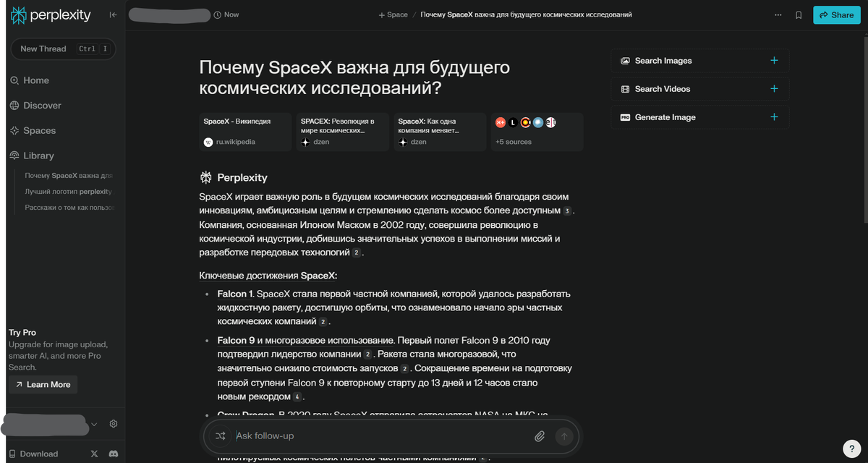This screenshot has height=463, width=868.
Task: Click the Generate Image plus icon
Action: click(774, 117)
